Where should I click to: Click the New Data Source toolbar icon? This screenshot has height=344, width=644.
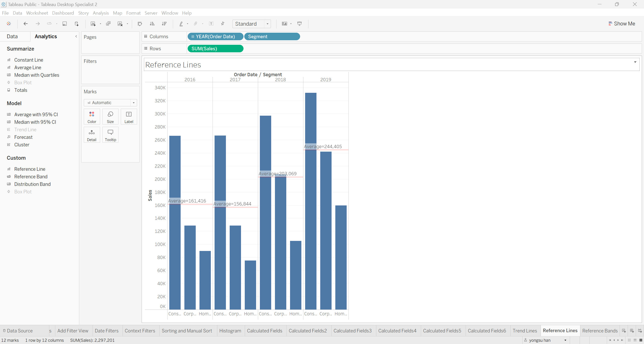point(77,24)
